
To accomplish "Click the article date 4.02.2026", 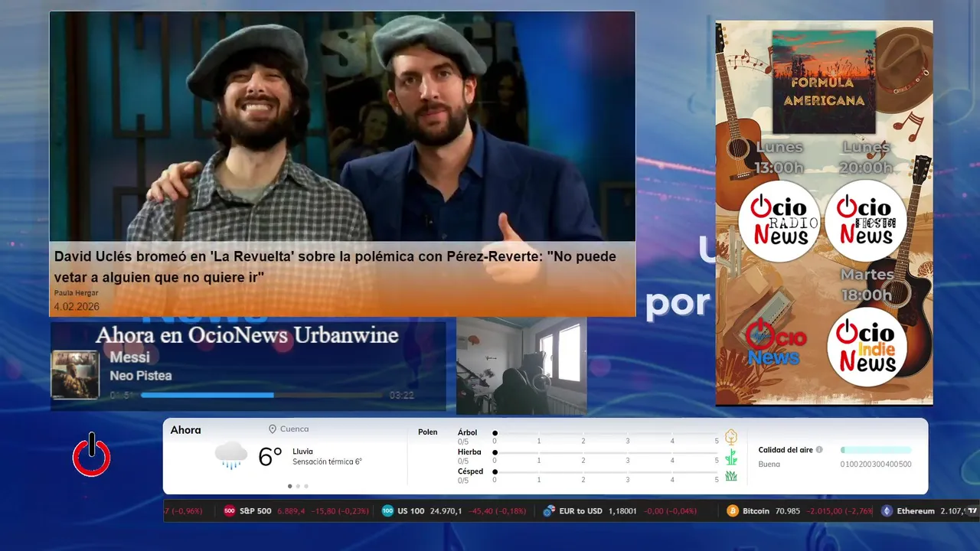I will tap(77, 306).
